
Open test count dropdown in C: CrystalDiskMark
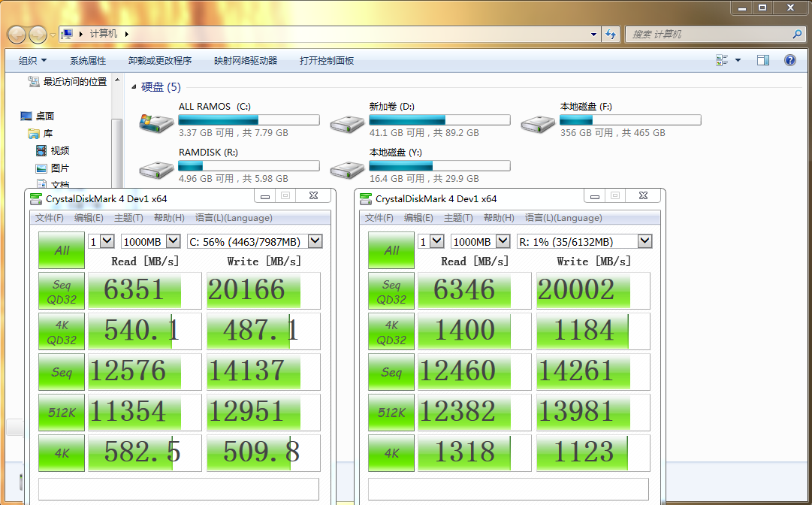(x=107, y=240)
